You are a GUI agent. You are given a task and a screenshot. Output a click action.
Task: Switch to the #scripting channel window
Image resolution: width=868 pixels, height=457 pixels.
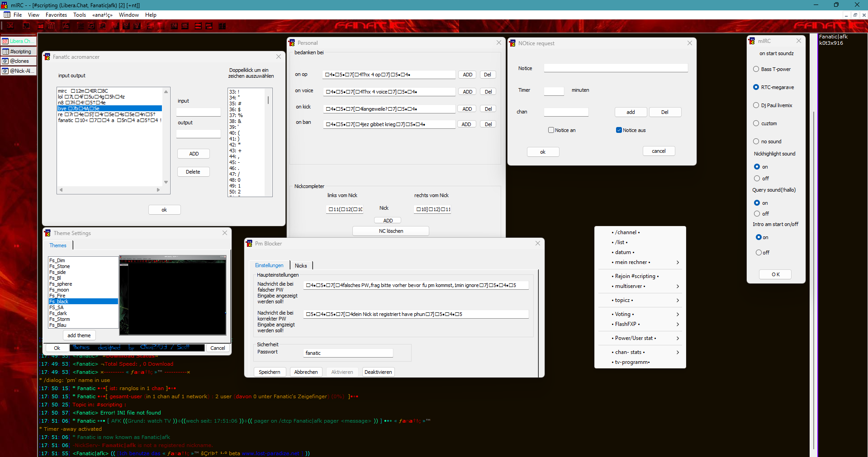[x=18, y=52]
